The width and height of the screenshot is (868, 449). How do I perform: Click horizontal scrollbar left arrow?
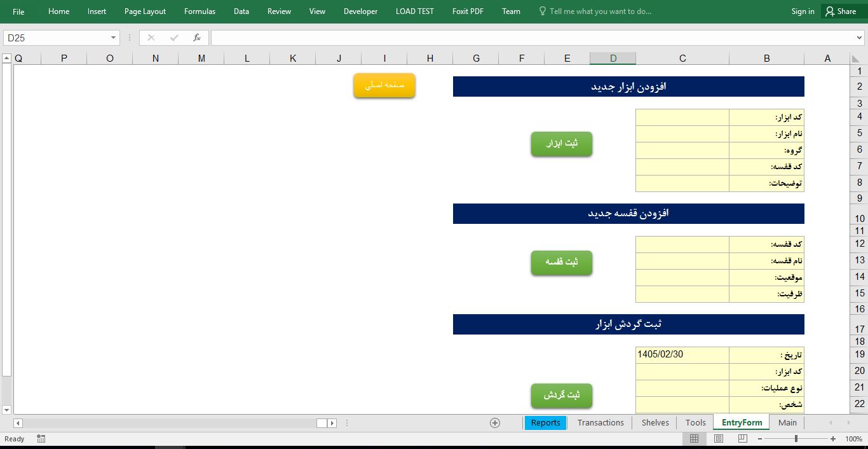[x=18, y=423]
